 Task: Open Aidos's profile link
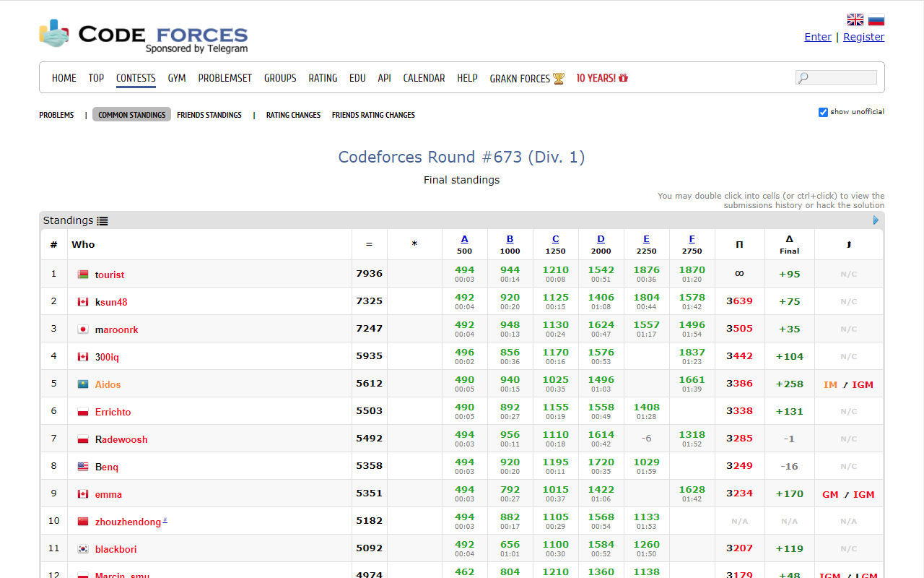point(108,384)
